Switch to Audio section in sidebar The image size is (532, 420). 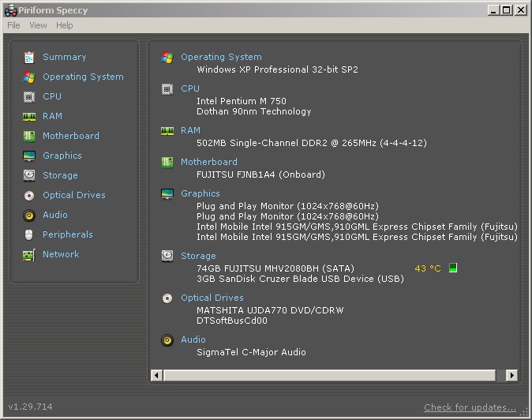pyautogui.click(x=55, y=215)
